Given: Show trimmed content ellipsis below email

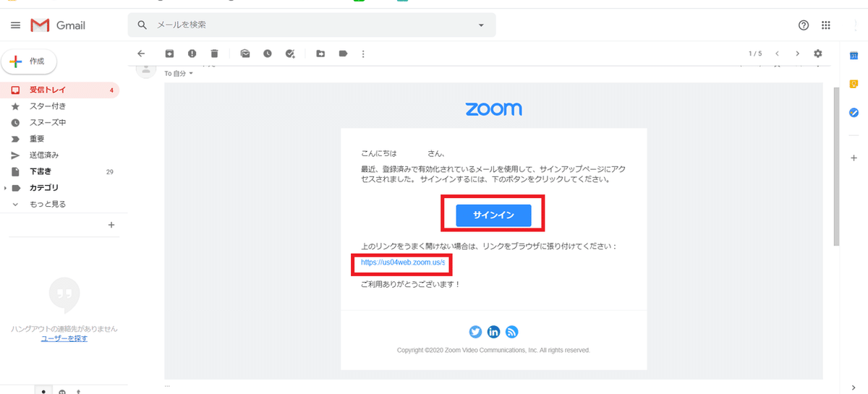Looking at the screenshot, I should pyautogui.click(x=168, y=385).
